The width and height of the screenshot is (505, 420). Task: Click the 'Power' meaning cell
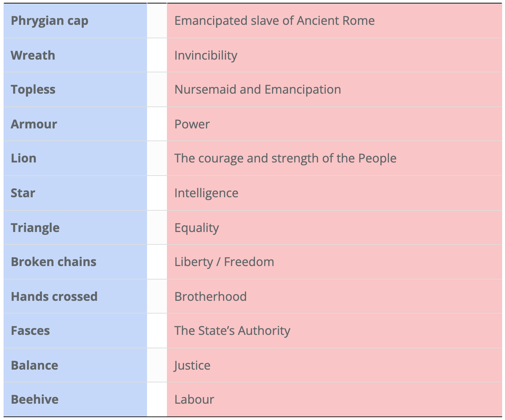click(x=192, y=124)
